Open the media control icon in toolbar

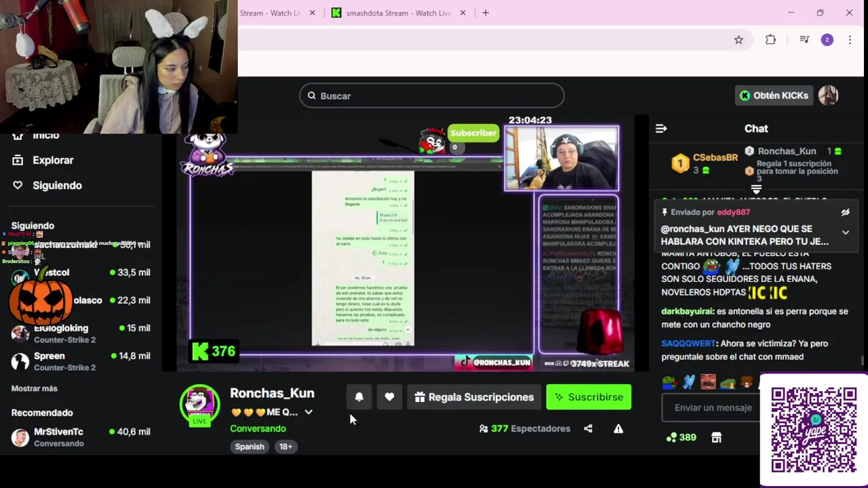[x=804, y=40]
